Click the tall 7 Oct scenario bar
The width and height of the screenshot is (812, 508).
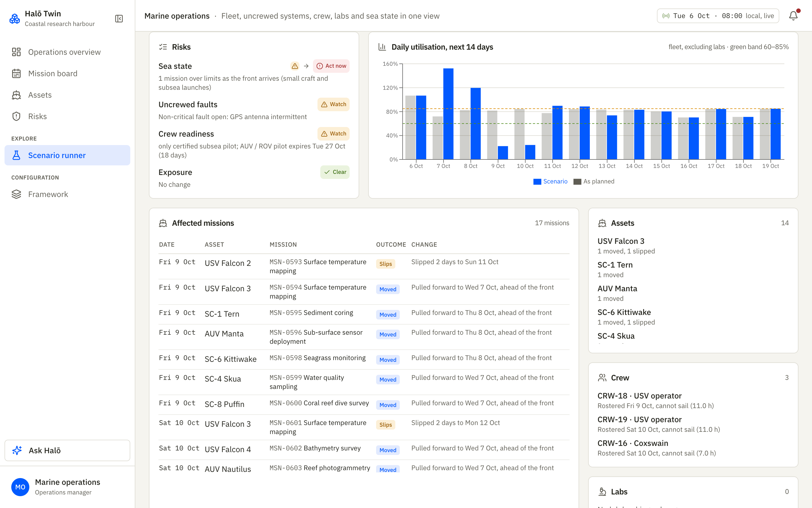[x=448, y=114]
